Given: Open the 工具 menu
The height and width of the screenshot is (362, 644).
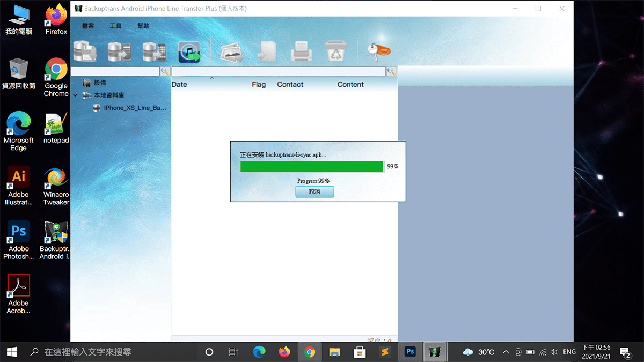Looking at the screenshot, I should (116, 26).
